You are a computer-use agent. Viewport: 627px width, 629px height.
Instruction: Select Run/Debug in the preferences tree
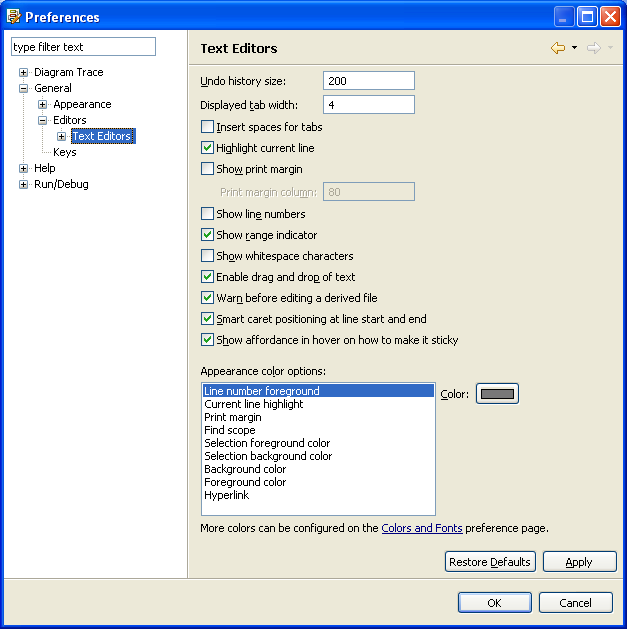point(61,184)
